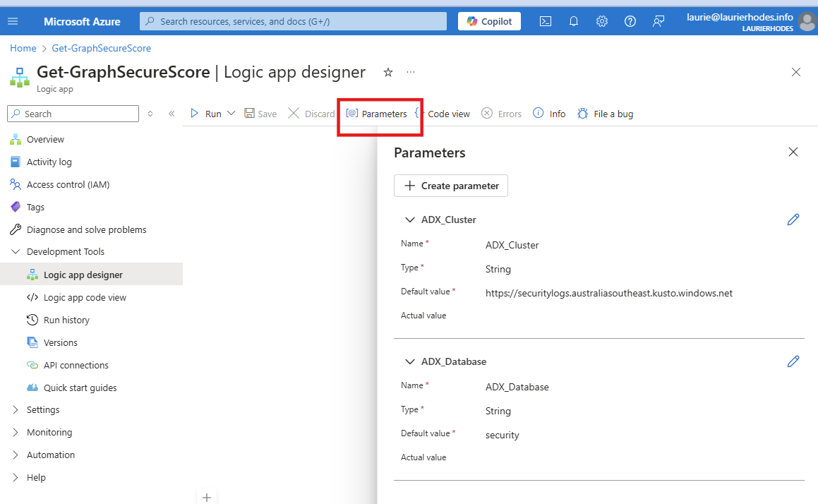Open Info in the toolbar
The width and height of the screenshot is (818, 504).
coord(549,114)
